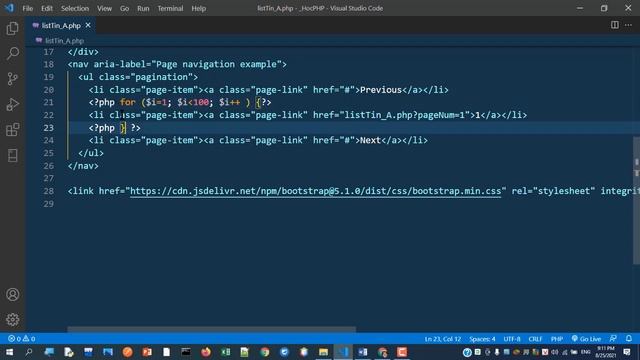Open Excel from the taskbar
Screen dimensions: 640x360
[x=225, y=352]
